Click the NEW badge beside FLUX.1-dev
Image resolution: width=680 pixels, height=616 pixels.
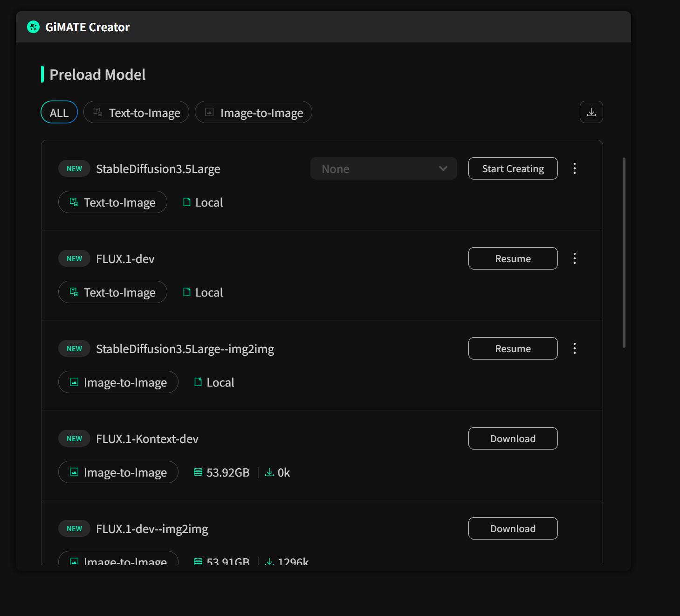click(x=74, y=258)
